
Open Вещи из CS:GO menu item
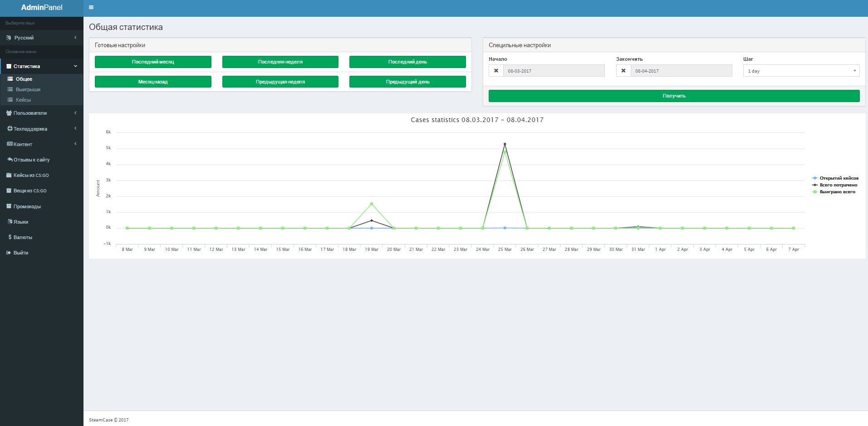pos(42,191)
